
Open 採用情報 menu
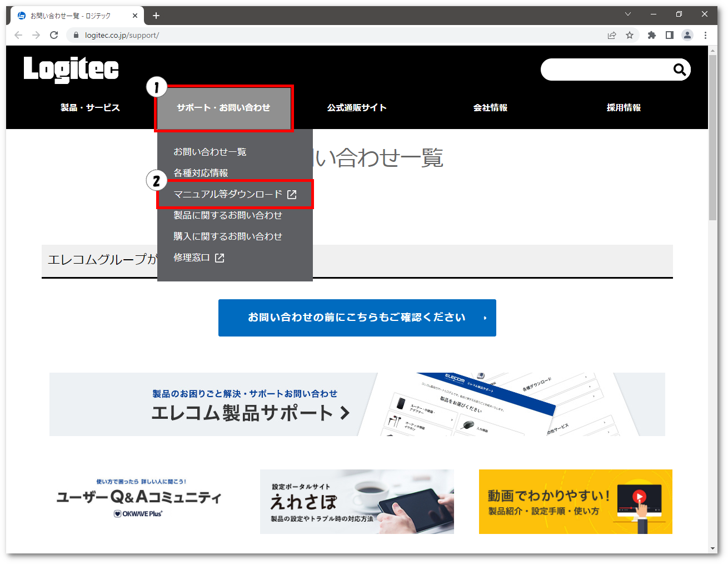coord(624,107)
